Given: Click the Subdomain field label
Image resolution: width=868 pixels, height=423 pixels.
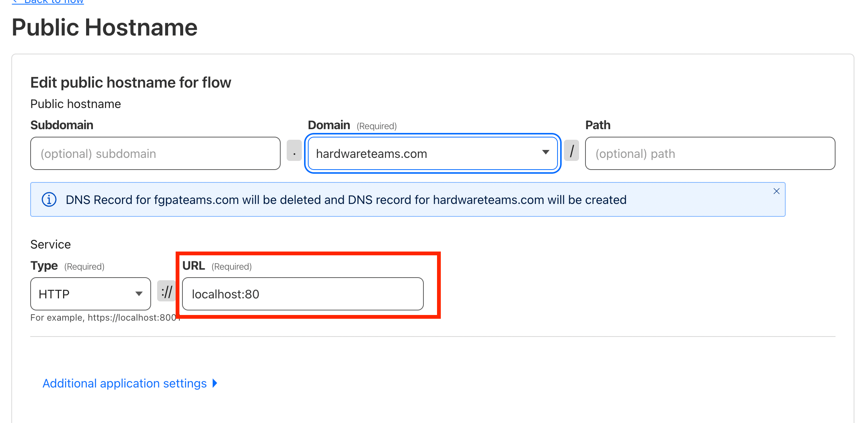Looking at the screenshot, I should [x=62, y=125].
